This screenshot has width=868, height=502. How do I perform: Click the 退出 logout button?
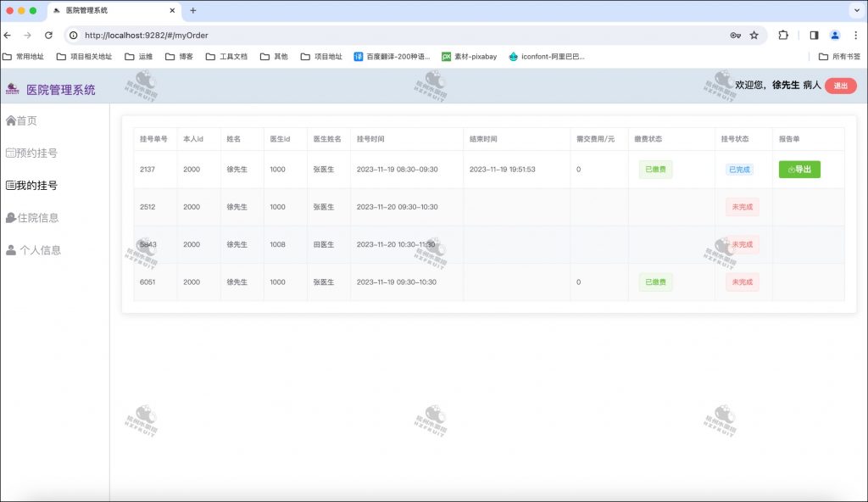(x=840, y=86)
